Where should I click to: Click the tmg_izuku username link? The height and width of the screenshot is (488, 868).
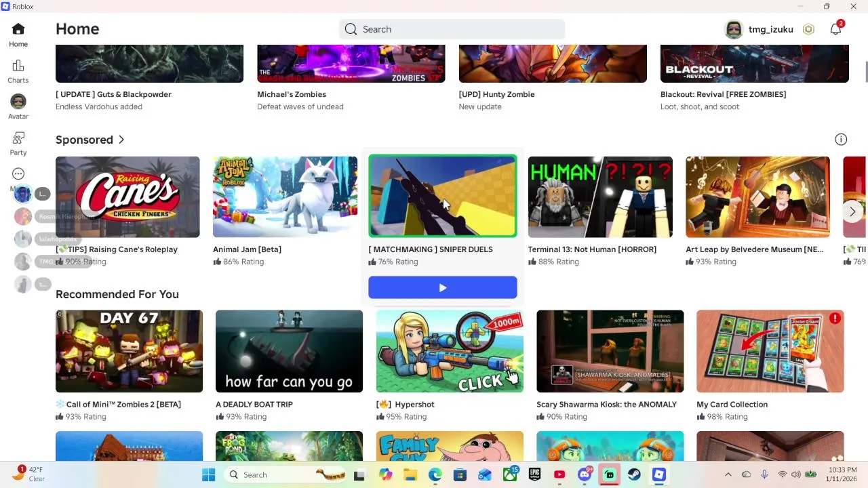(771, 29)
